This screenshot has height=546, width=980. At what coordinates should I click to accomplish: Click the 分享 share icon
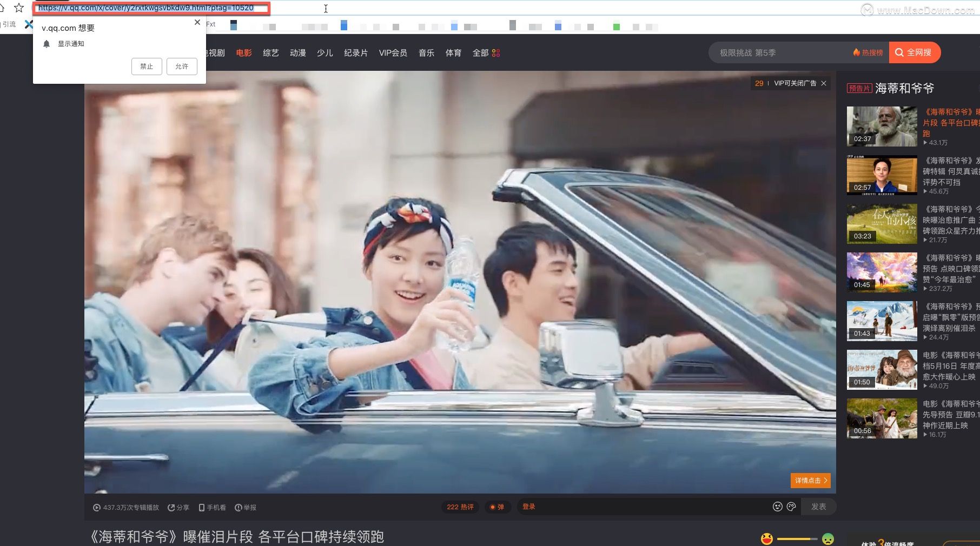(x=171, y=508)
